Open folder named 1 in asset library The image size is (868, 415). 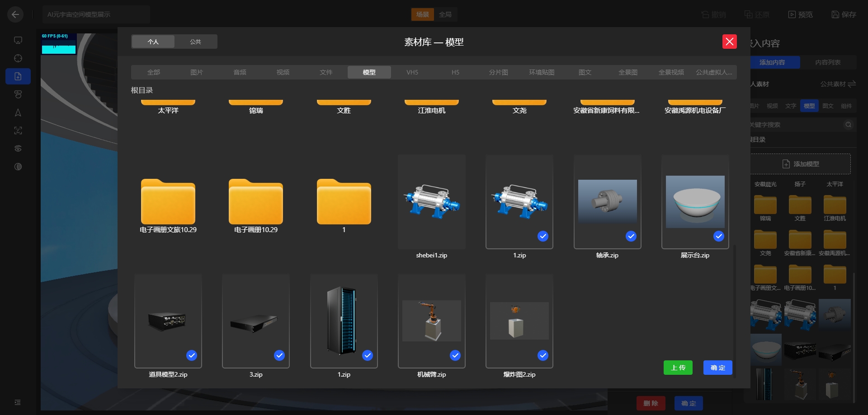tap(344, 202)
